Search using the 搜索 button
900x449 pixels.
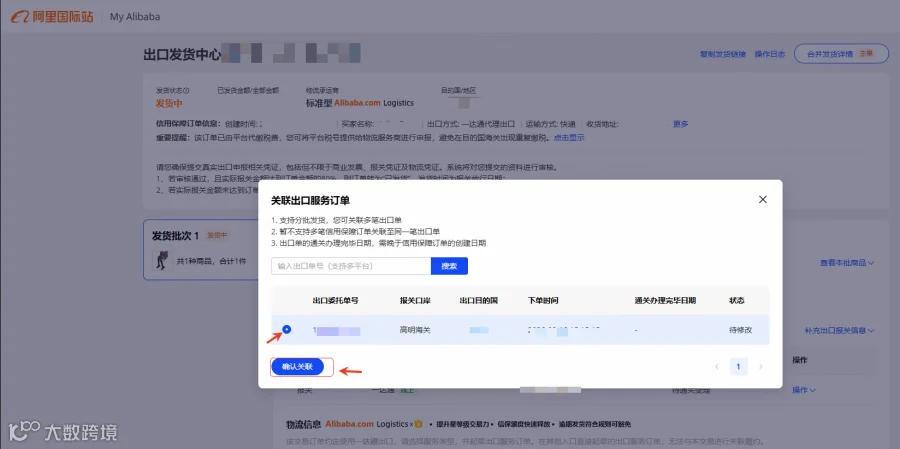pos(449,266)
